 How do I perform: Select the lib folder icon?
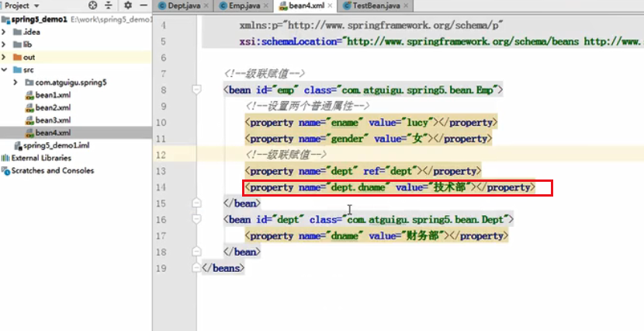tap(17, 44)
